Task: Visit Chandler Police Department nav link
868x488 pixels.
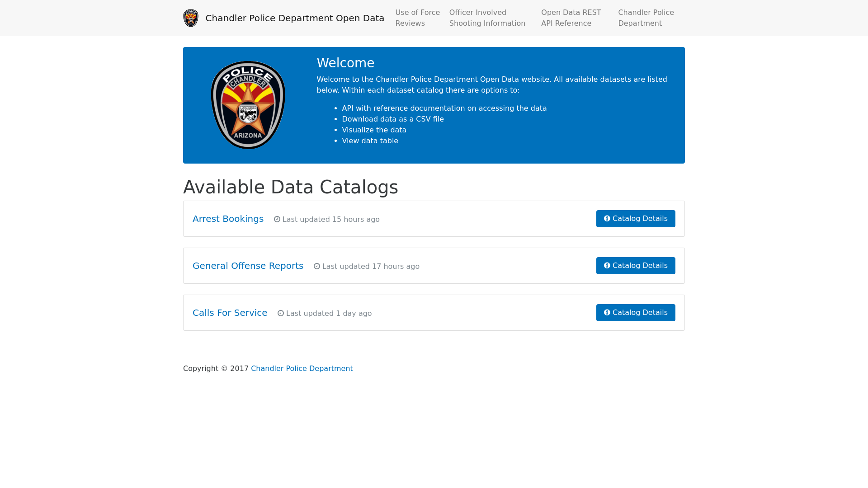Action: pyautogui.click(x=646, y=18)
